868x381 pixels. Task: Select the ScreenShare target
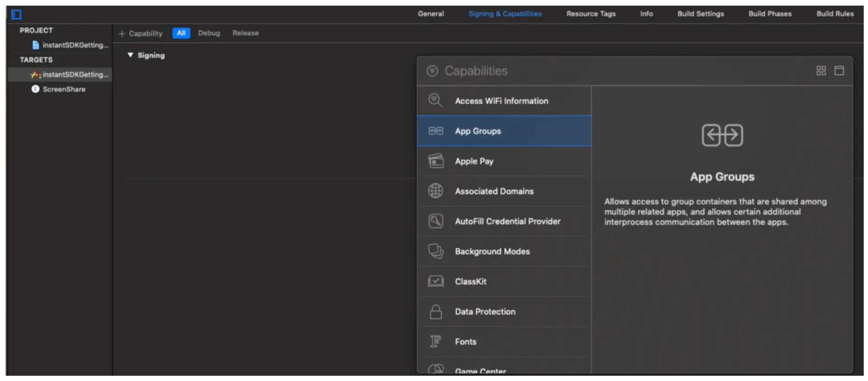click(64, 89)
